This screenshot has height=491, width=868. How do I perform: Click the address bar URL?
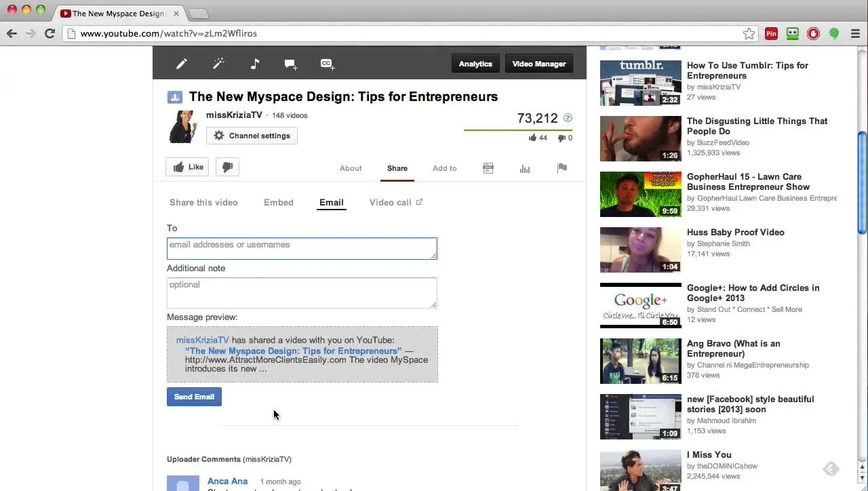pos(169,33)
